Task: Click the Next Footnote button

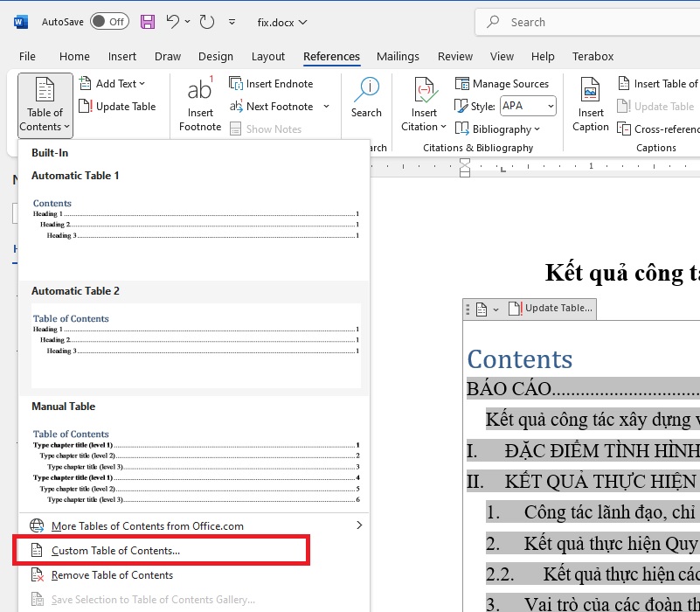Action: click(272, 107)
